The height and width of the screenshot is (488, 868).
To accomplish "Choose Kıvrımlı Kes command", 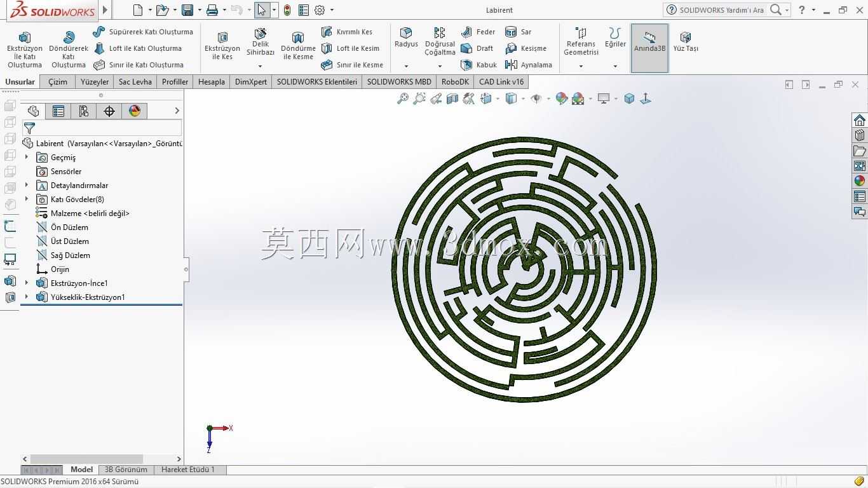I will coord(347,32).
